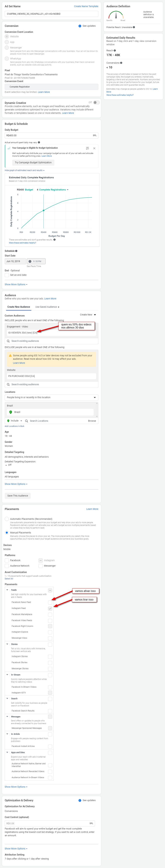Click the info icon next to Potential Reach
The width and height of the screenshot is (165, 868).
[134, 27]
